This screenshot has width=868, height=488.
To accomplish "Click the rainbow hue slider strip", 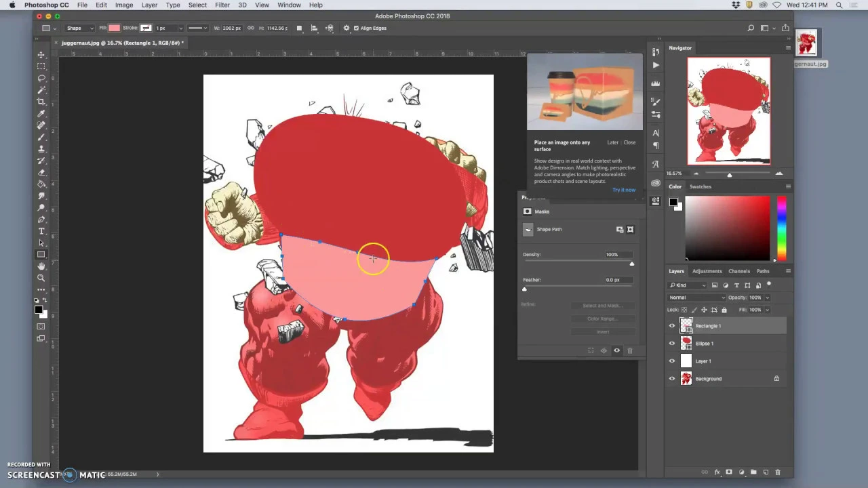I will click(781, 228).
